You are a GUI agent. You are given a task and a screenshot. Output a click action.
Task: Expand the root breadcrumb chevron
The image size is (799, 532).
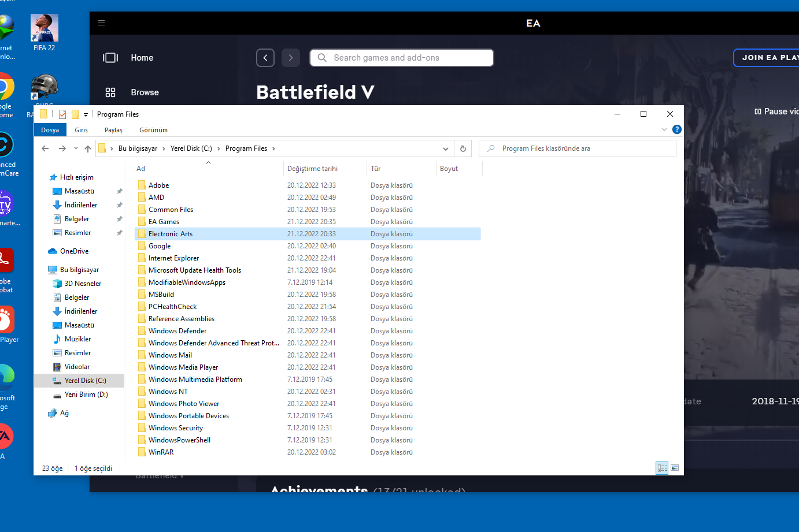[112, 148]
